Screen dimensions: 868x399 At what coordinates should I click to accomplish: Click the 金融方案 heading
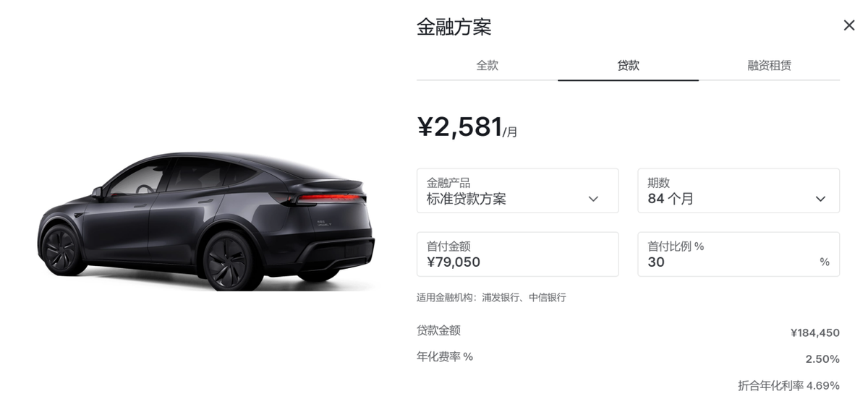454,27
